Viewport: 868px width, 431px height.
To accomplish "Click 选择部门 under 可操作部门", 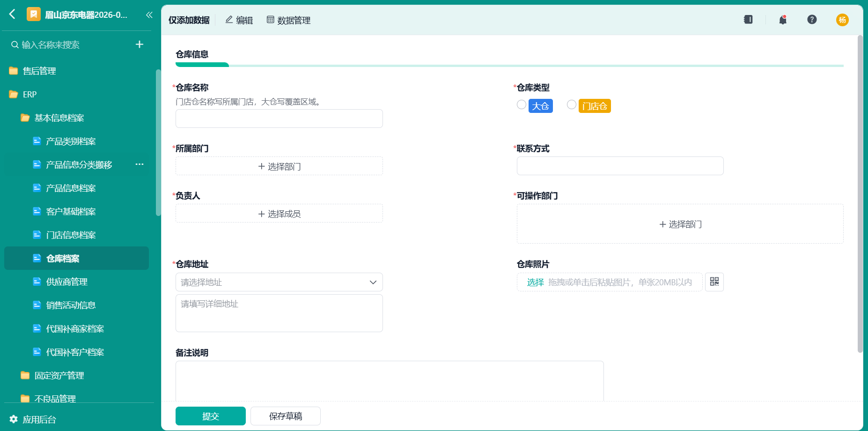I will [x=680, y=224].
